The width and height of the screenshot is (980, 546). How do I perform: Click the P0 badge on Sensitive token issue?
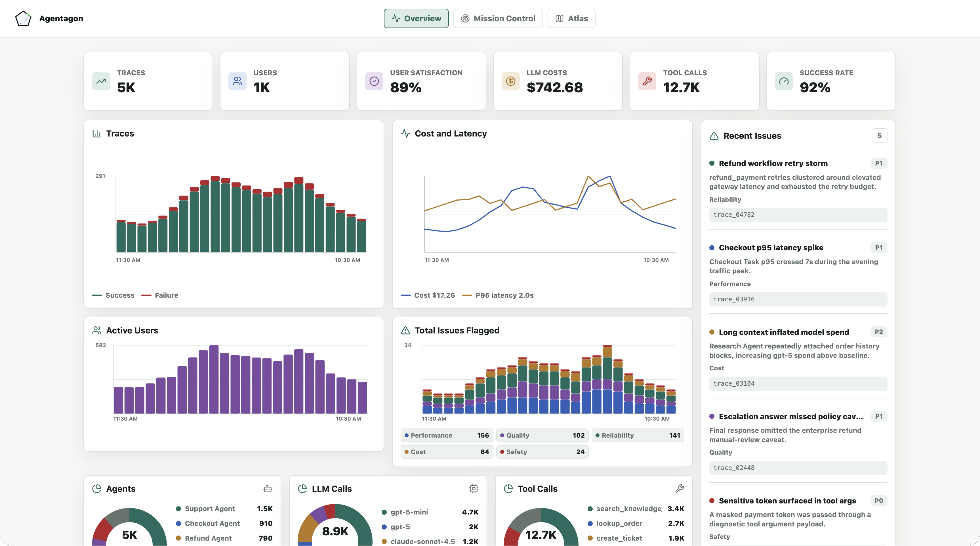coord(878,501)
